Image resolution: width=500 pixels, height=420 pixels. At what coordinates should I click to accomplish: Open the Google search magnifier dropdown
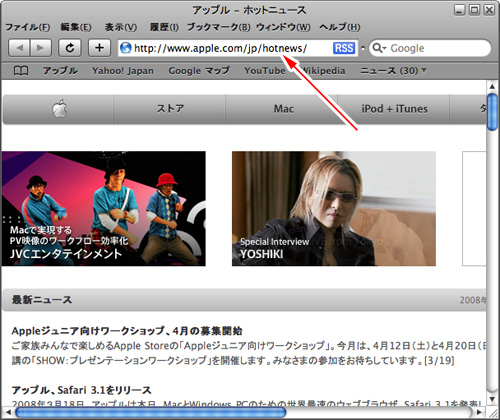[379, 48]
